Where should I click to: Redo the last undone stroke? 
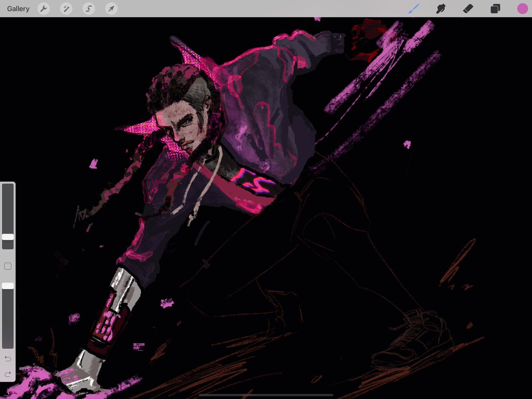tap(8, 375)
